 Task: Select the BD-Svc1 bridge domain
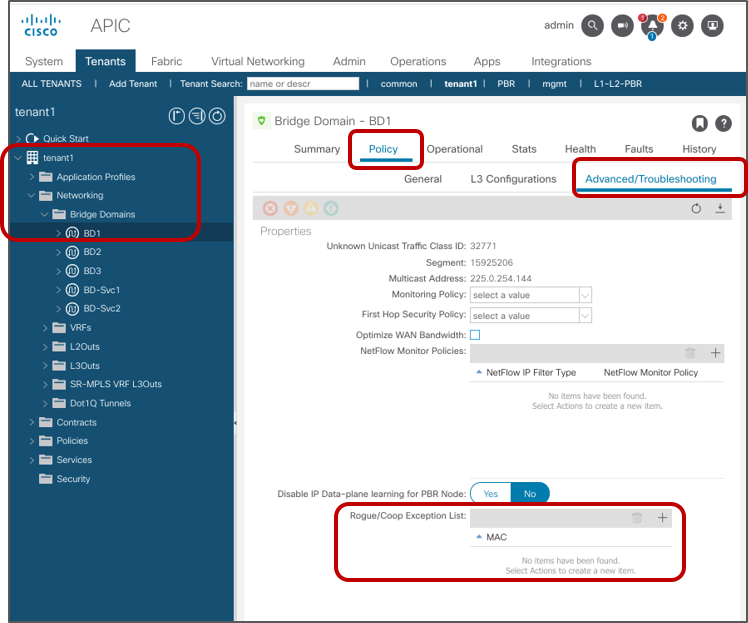pos(102,290)
